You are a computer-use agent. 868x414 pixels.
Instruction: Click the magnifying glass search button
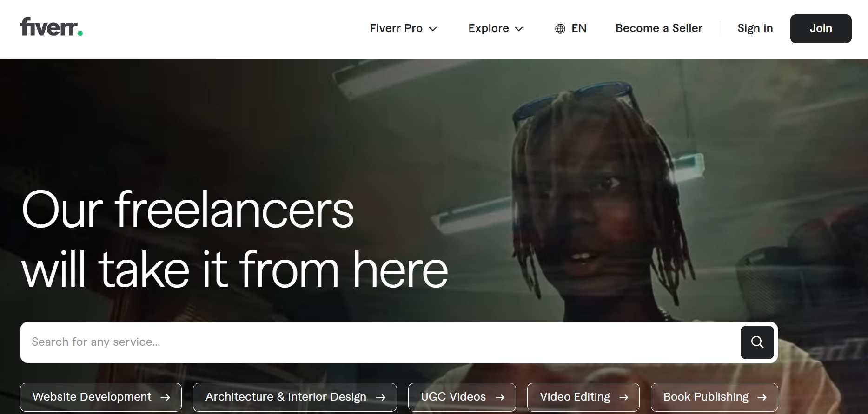click(757, 342)
